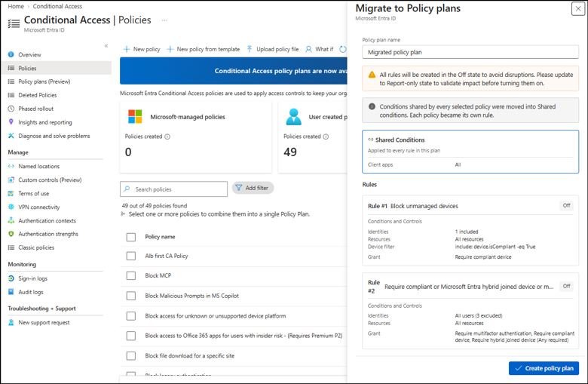Open the Block Malicious Prompts in MS Copilot policy

[x=192, y=296]
